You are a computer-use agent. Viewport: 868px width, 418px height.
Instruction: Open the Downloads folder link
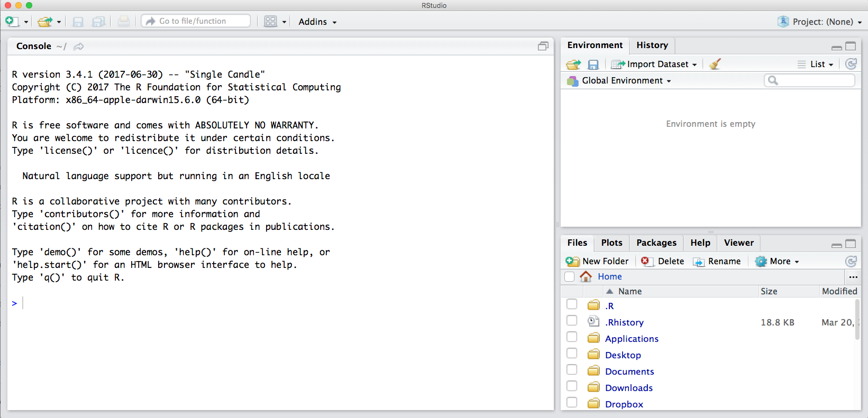[x=629, y=388]
